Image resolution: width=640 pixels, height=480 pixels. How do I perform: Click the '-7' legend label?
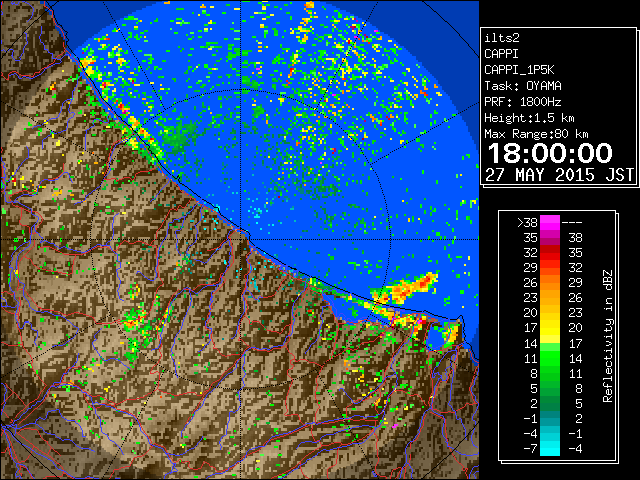click(530, 448)
